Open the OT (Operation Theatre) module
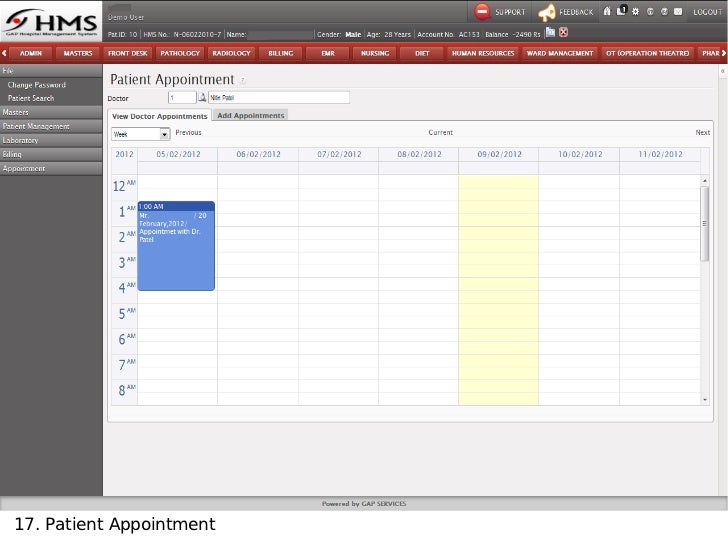 coord(648,53)
